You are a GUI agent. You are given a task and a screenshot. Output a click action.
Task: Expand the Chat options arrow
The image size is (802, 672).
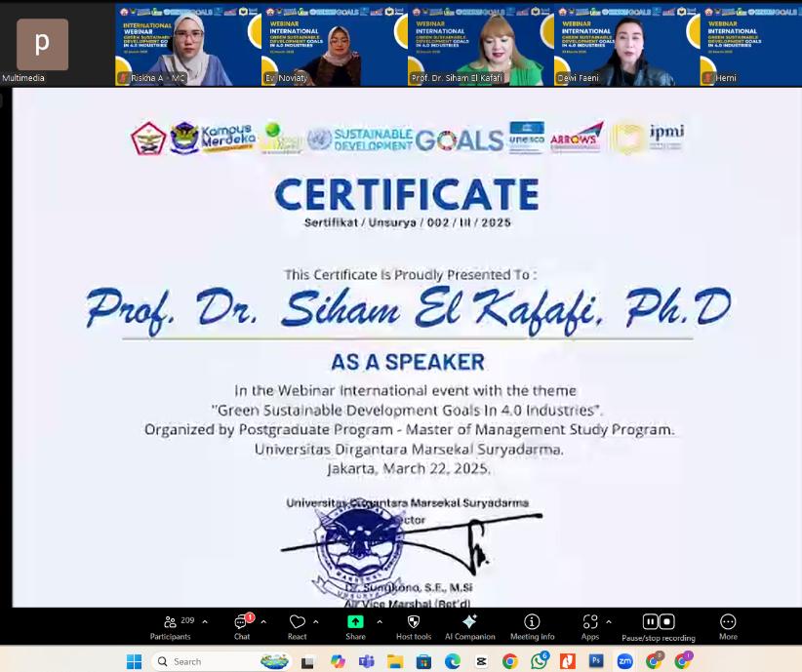[x=263, y=621]
